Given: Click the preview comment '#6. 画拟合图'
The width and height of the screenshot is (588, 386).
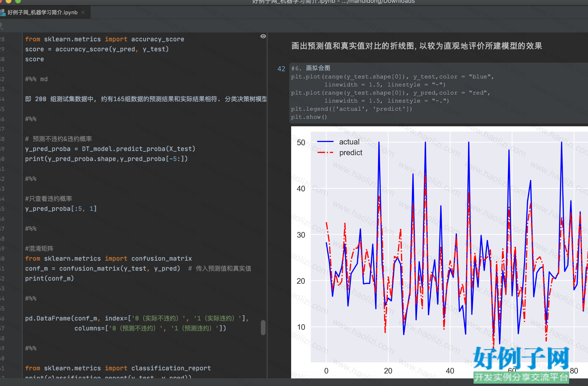Looking at the screenshot, I should pyautogui.click(x=311, y=68).
